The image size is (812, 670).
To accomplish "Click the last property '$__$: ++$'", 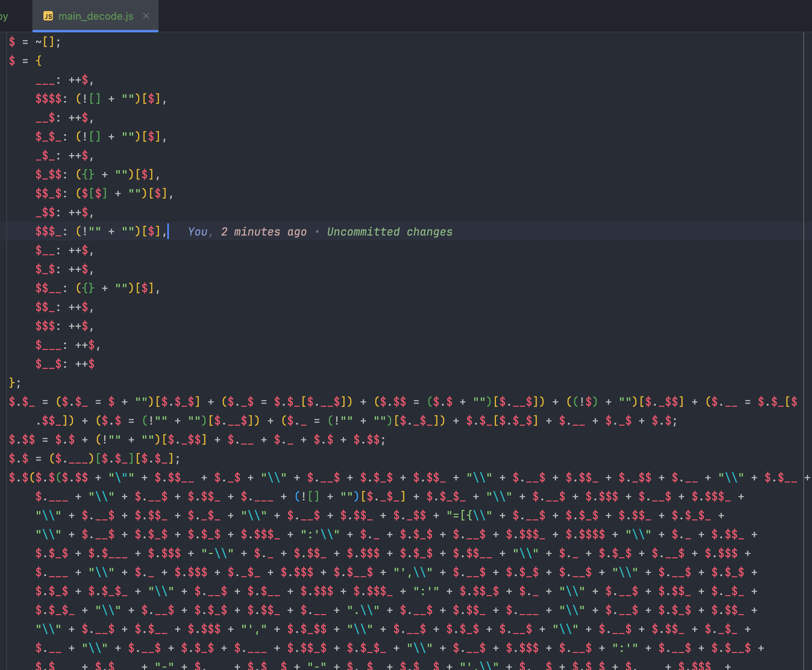I will coord(65,364).
